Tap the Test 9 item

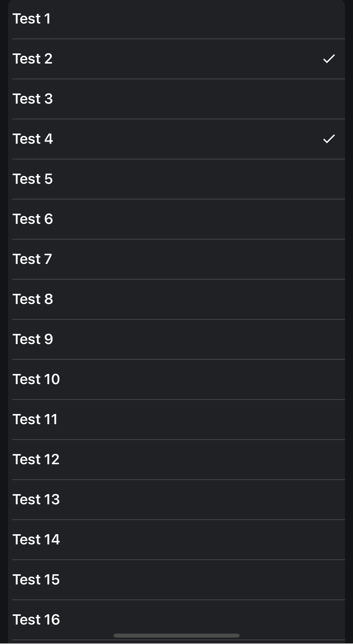coord(176,339)
